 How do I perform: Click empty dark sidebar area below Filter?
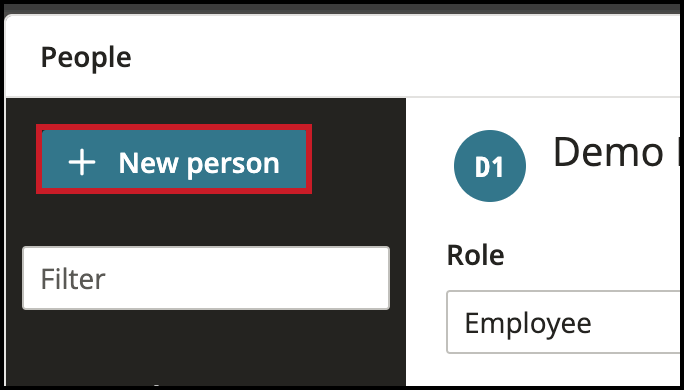[x=206, y=349]
